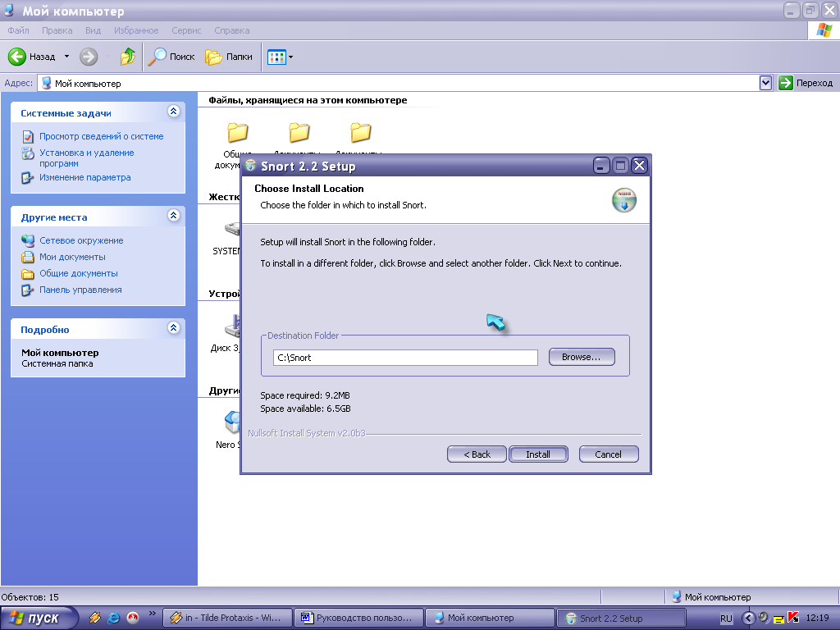Close the Snort 2.2 Setup window
This screenshot has height=630, width=840.
point(639,166)
